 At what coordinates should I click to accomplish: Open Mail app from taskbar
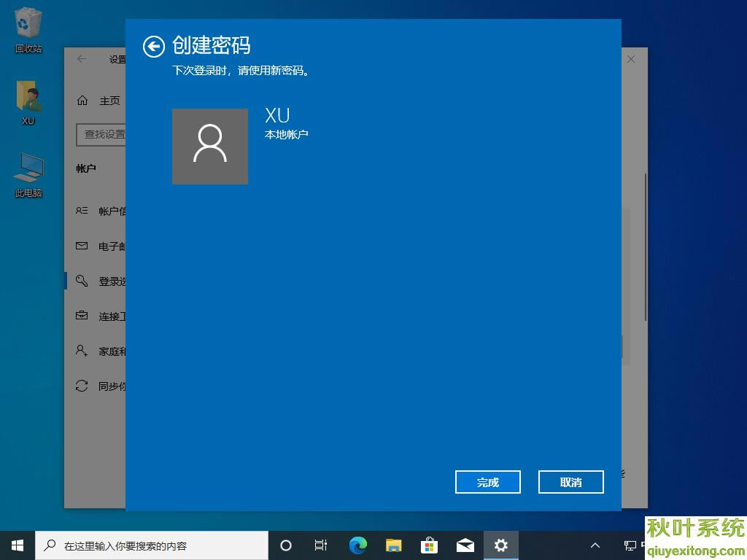pos(465,545)
